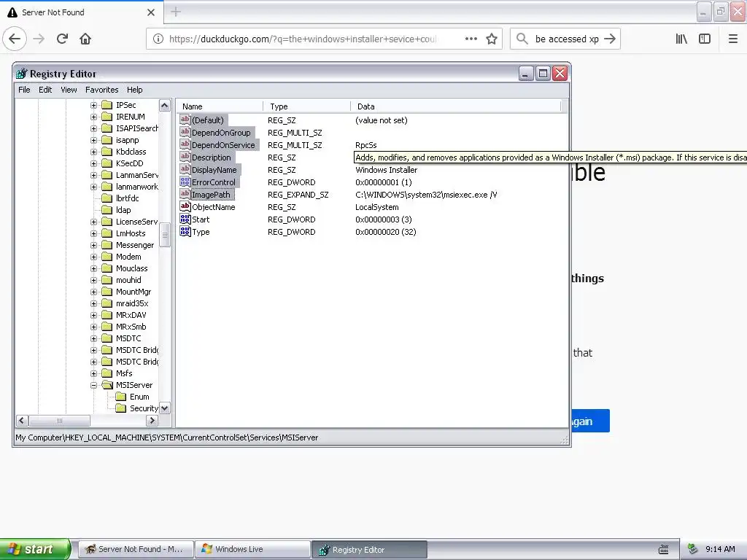Click the MSIServer open folder icon
This screenshot has width=747, height=560.
pos(107,385)
